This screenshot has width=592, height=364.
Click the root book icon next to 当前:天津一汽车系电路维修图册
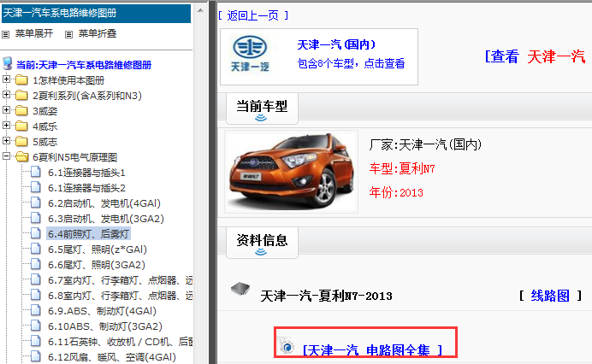8,63
